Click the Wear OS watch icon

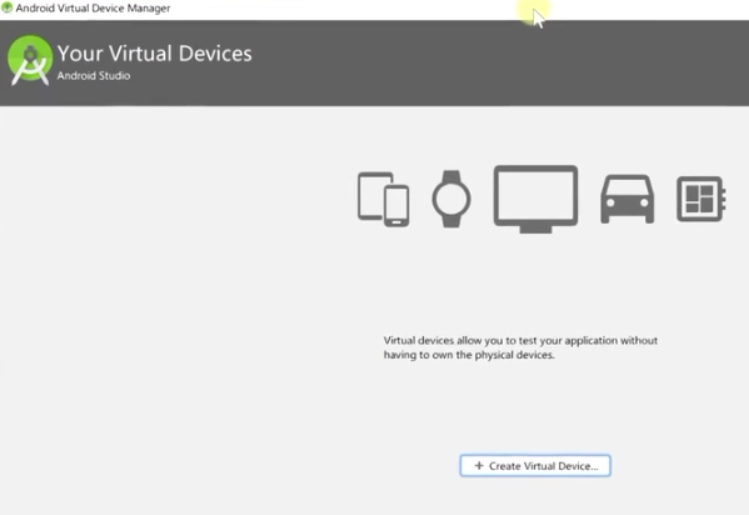click(x=451, y=199)
